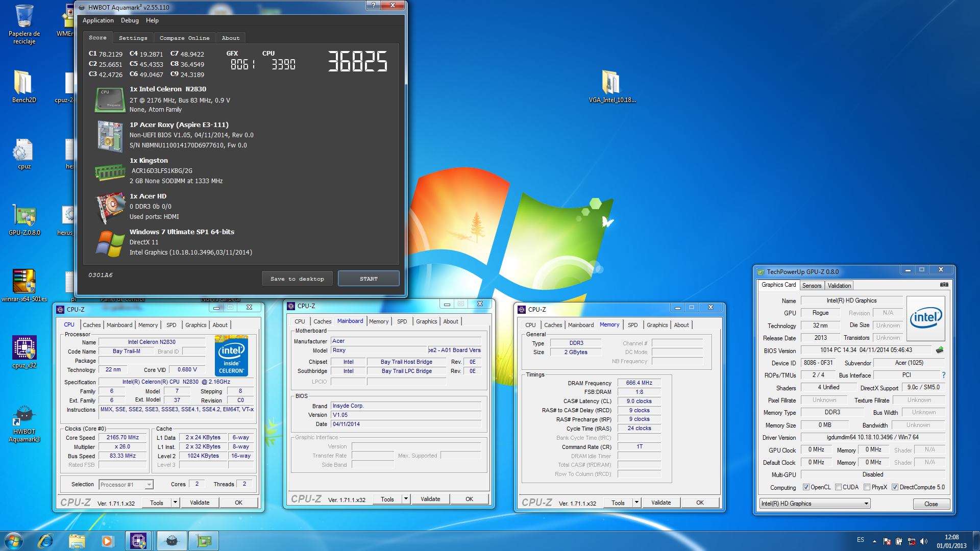980x551 pixels.
Task: Open Debug menu in Aquamark
Action: pos(130,20)
